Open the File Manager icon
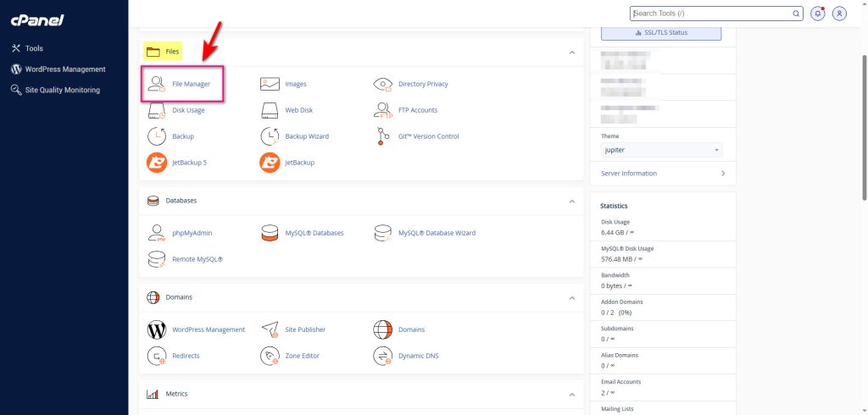Viewport: 868px width, 415px height. click(157, 85)
